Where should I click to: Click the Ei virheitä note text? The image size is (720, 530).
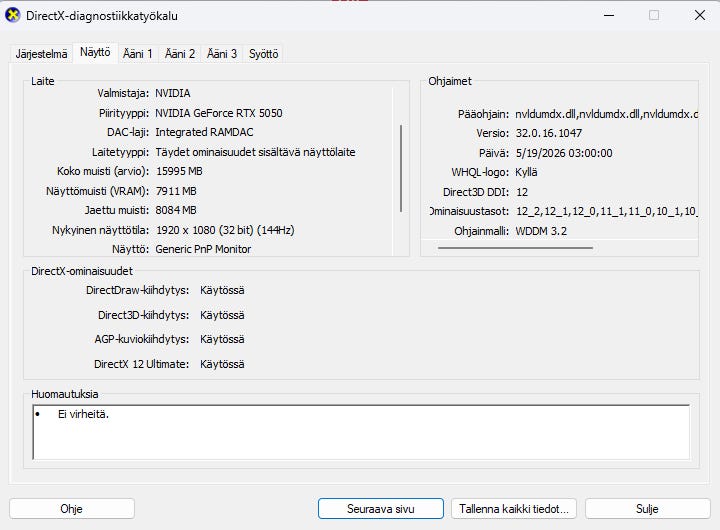tap(83, 414)
